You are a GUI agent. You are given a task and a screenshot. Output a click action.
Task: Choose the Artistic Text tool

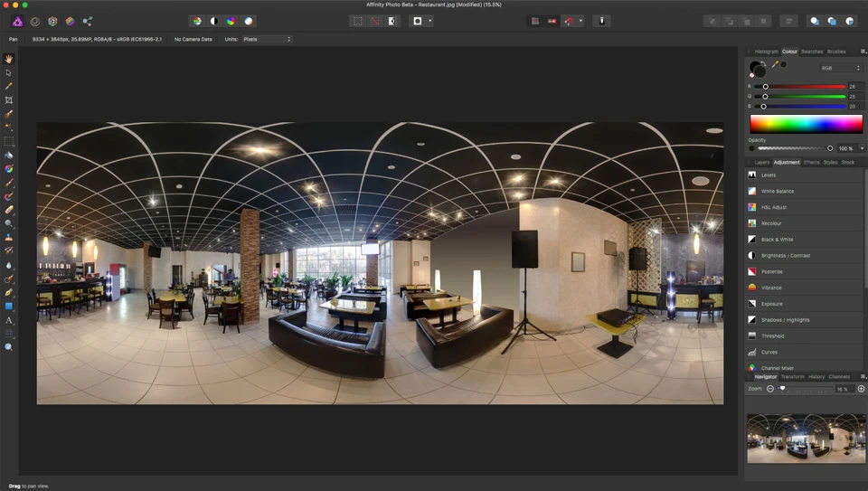9,320
